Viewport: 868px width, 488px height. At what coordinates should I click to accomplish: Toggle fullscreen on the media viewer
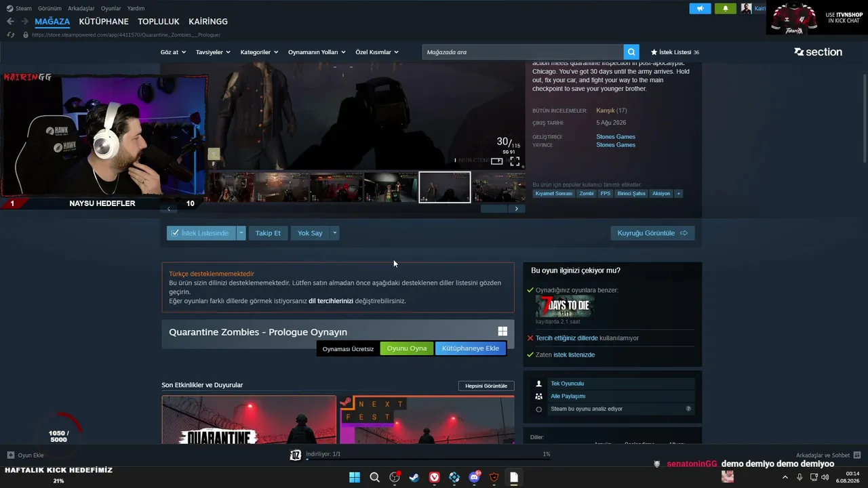click(x=515, y=161)
